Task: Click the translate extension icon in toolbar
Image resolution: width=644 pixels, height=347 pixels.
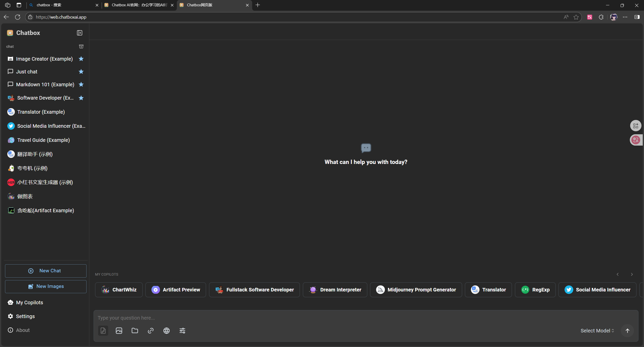Action: (x=590, y=17)
